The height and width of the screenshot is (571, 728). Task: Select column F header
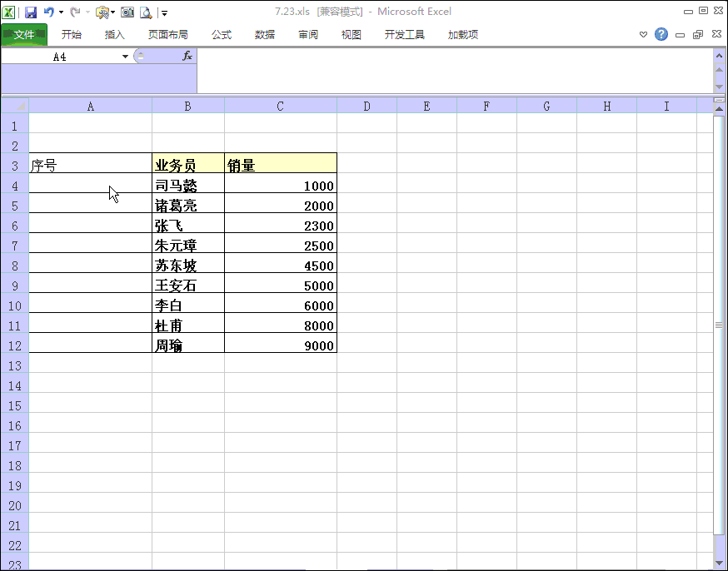pyautogui.click(x=486, y=107)
